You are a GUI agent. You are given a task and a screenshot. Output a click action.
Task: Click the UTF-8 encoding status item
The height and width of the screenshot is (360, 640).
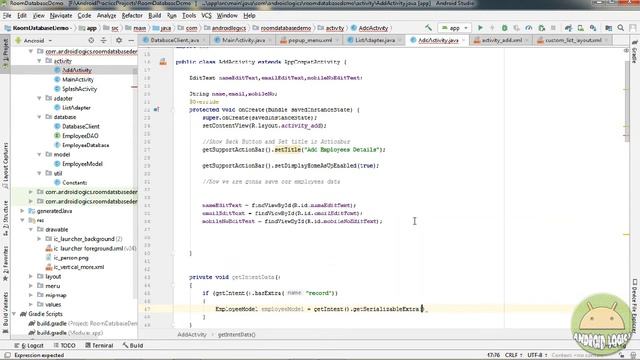point(536,356)
